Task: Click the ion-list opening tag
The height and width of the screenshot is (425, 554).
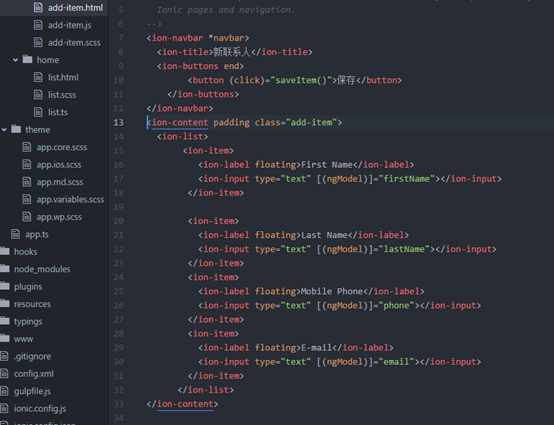Action: tap(182, 137)
